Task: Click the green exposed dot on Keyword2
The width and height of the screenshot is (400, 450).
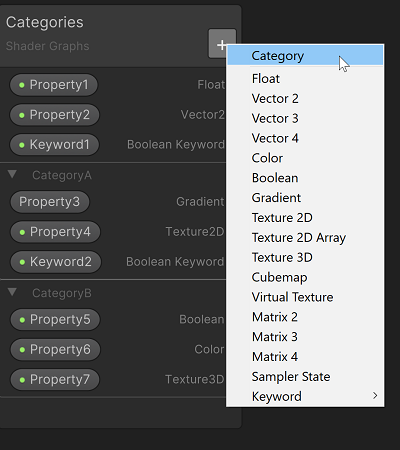Action: point(22,262)
